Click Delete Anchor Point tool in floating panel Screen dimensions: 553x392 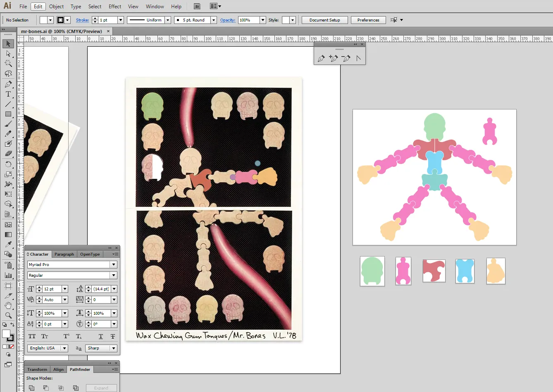(x=346, y=58)
